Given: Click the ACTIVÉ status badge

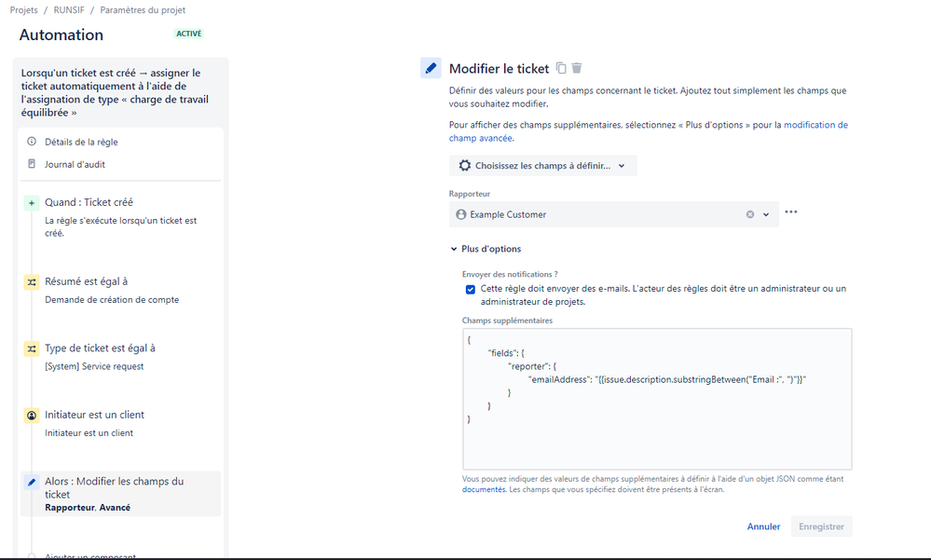Looking at the screenshot, I should coord(189,34).
